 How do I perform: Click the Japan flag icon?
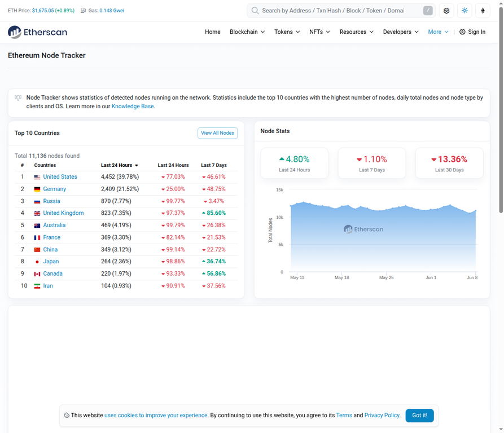coord(37,262)
